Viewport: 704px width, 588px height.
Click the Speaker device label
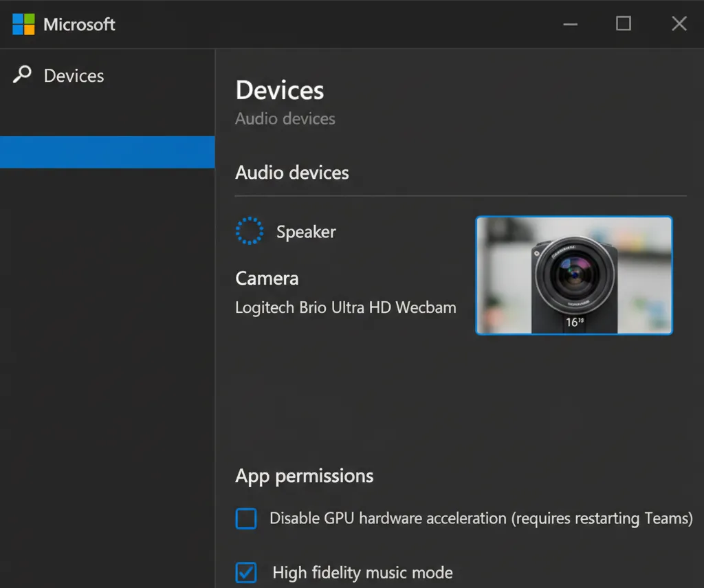tap(306, 232)
